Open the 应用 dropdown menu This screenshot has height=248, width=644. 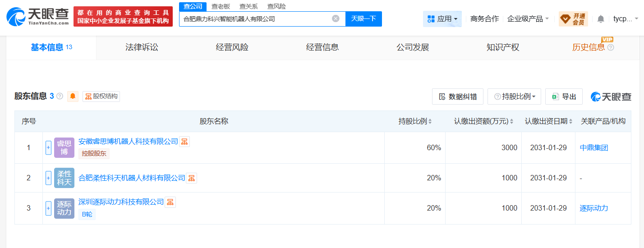(442, 19)
